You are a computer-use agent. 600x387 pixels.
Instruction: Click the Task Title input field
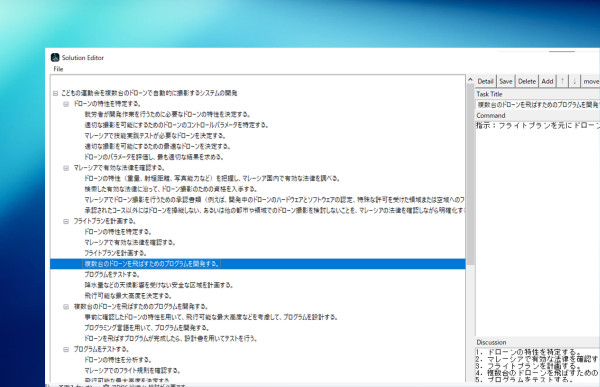(538, 105)
